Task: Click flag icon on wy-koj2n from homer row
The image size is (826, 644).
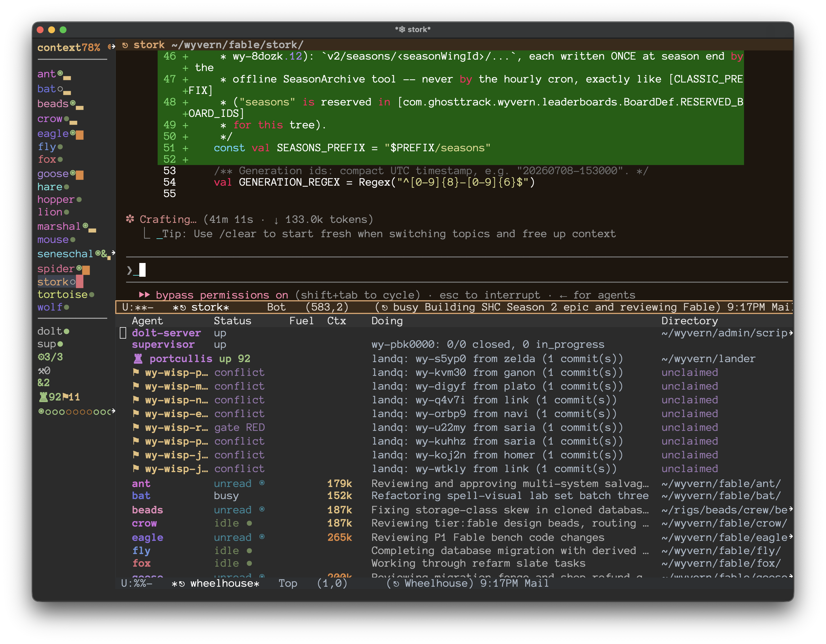Action: (136, 455)
